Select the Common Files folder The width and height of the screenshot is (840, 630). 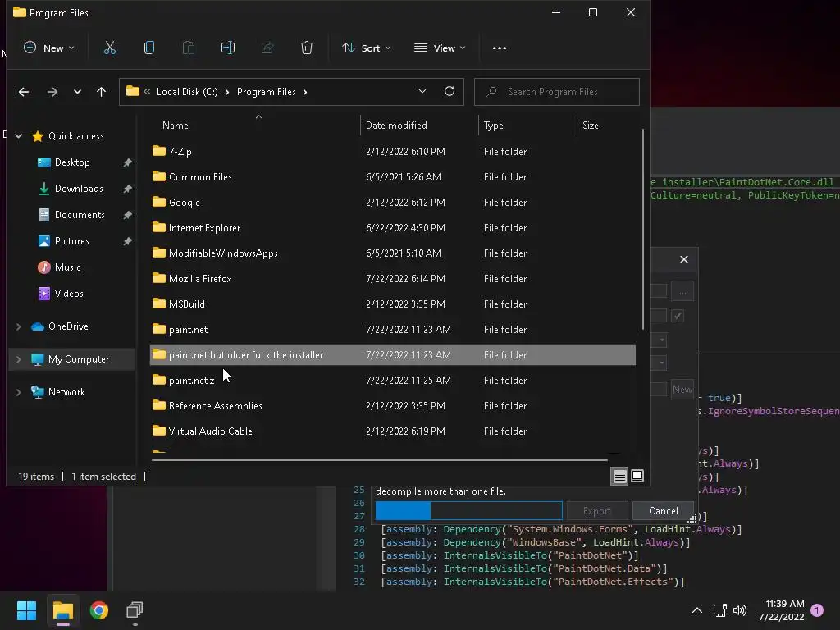[393, 177]
